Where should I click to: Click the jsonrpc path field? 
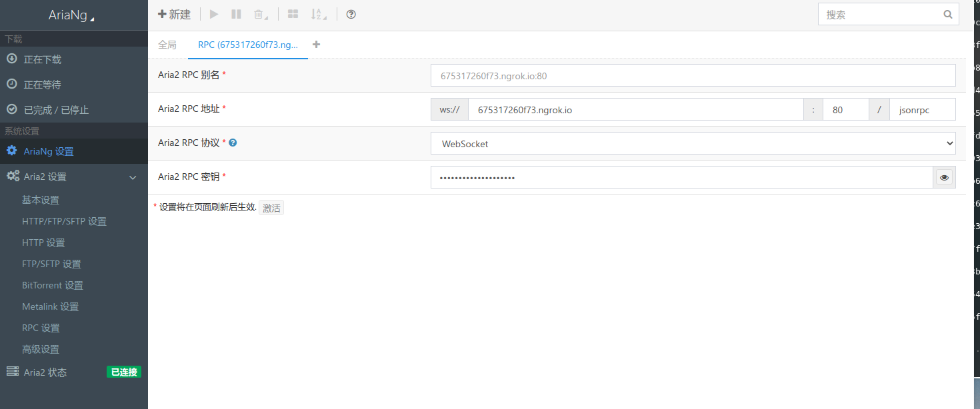(x=922, y=109)
